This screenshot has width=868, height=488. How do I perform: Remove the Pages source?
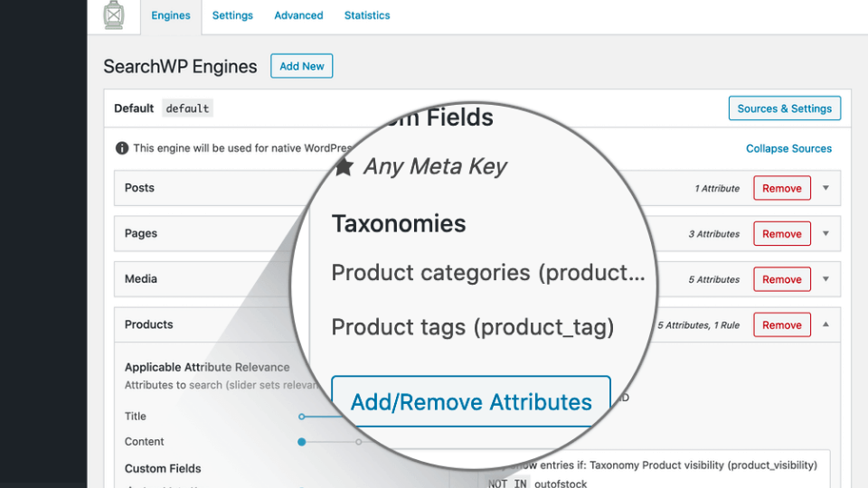pyautogui.click(x=781, y=233)
